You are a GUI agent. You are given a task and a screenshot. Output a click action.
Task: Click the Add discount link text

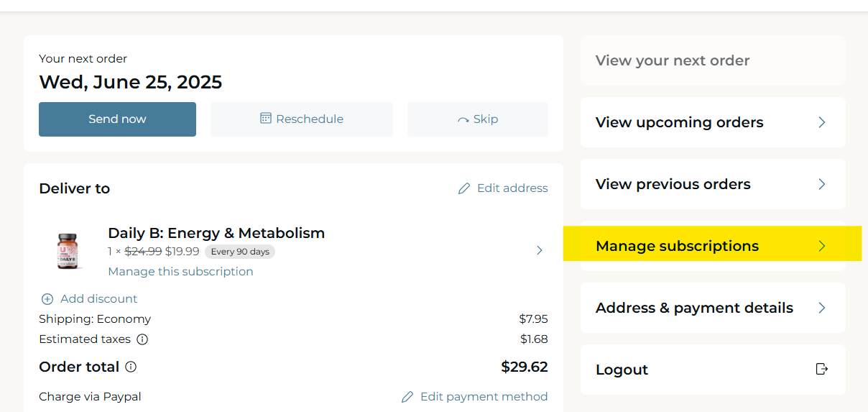98,299
